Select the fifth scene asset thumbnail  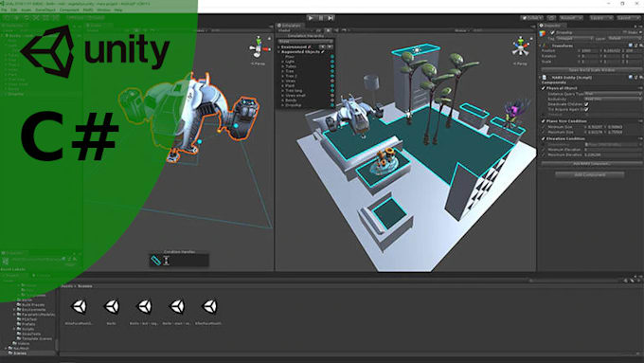[x=210, y=307]
